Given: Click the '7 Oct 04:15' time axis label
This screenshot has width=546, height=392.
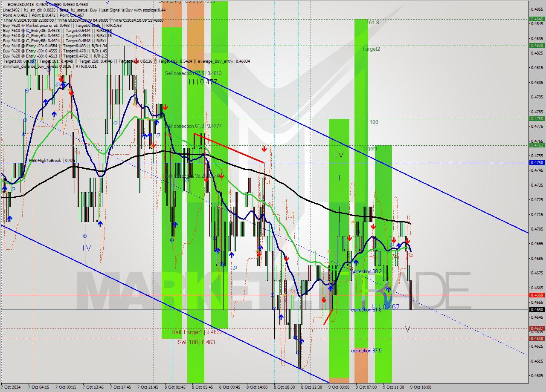Looking at the screenshot, I should coord(38,387).
